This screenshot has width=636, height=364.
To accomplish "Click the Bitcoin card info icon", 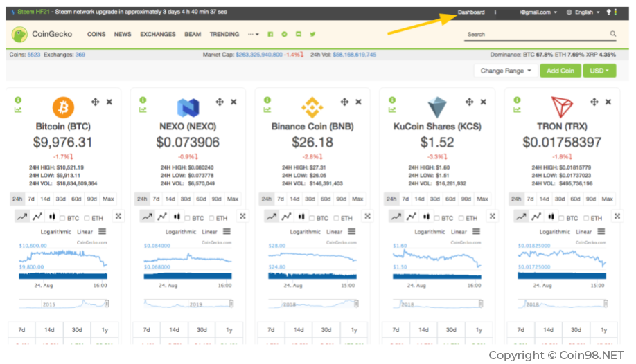I will pos(18,100).
